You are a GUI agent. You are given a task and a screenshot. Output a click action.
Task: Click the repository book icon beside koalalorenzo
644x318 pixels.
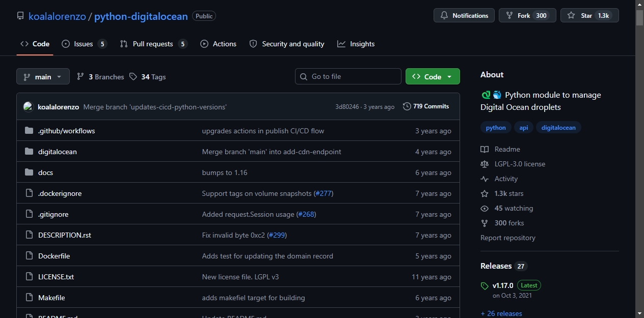[x=20, y=16]
